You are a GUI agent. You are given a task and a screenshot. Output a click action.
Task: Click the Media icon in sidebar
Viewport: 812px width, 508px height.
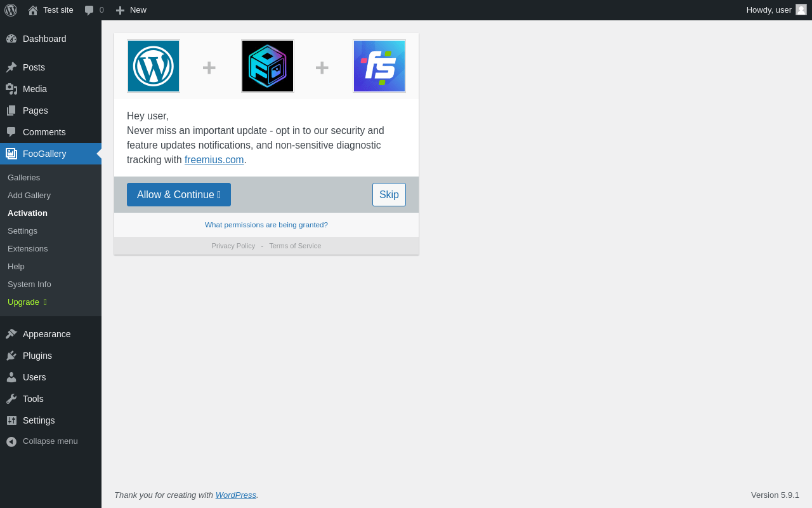(x=11, y=89)
